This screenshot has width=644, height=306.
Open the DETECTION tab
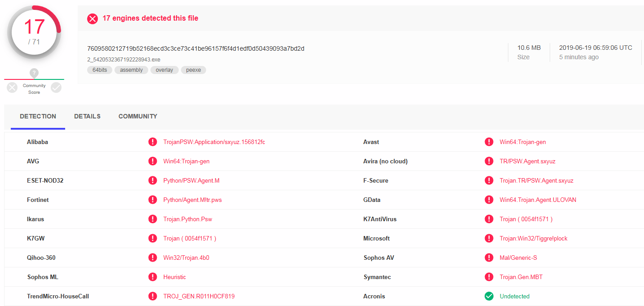pos(38,116)
